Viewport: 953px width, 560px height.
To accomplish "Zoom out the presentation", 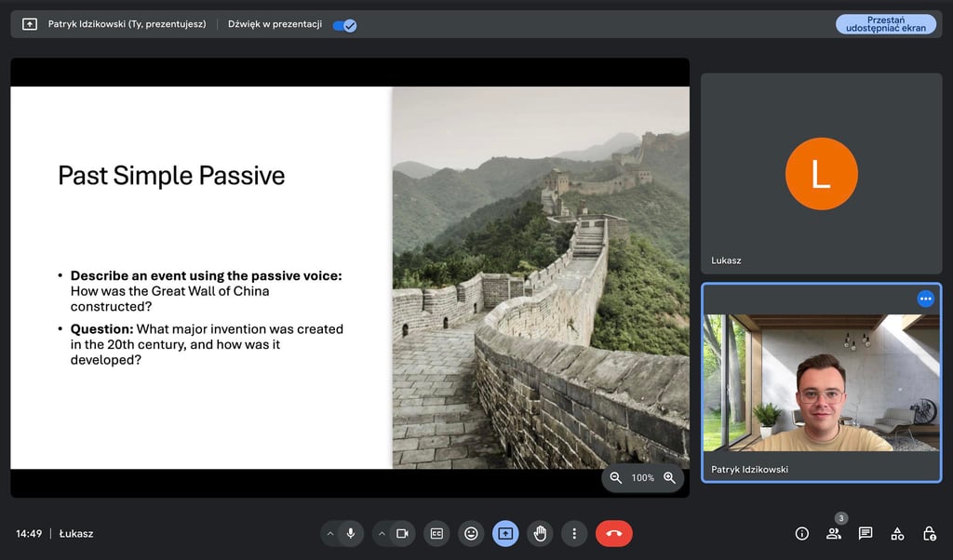I will click(616, 478).
